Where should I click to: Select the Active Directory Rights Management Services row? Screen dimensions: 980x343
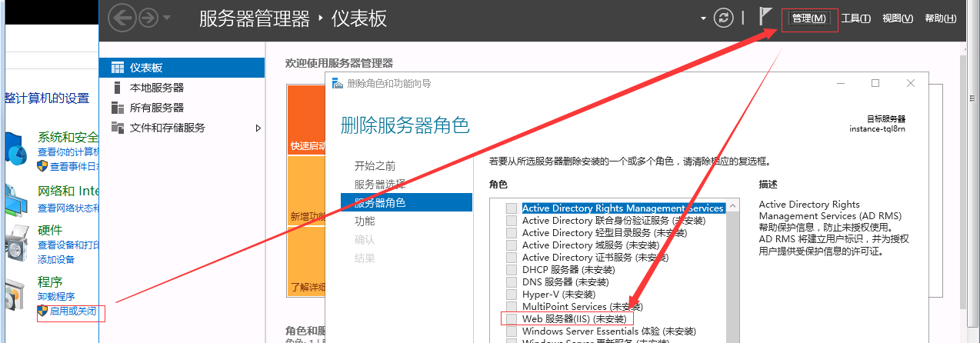click(x=622, y=208)
